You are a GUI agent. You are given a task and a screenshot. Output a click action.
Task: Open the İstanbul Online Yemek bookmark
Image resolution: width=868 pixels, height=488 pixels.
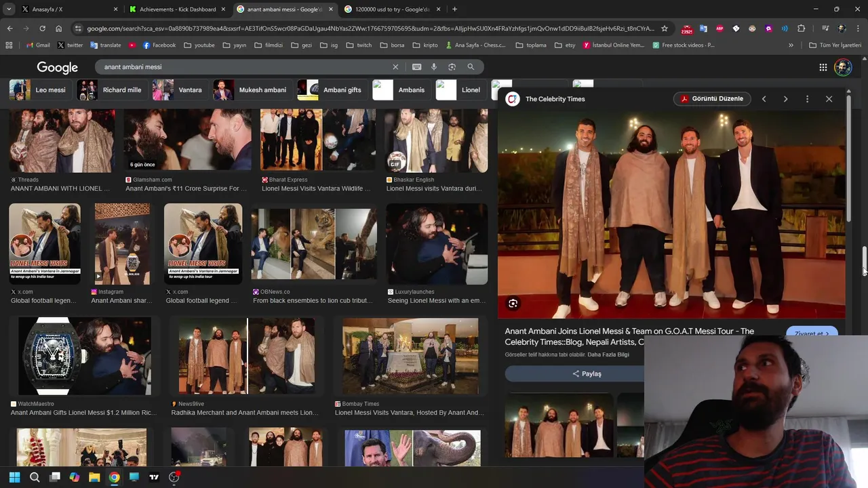[x=614, y=45]
